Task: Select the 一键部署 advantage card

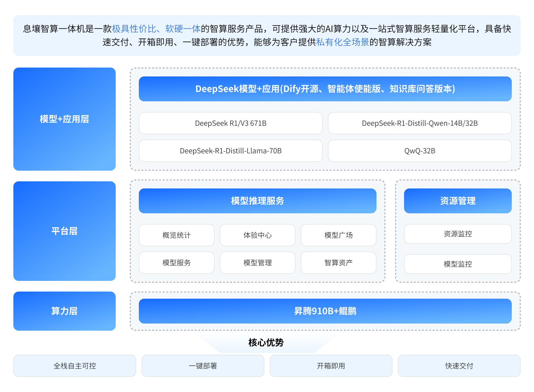Action: coord(203,366)
